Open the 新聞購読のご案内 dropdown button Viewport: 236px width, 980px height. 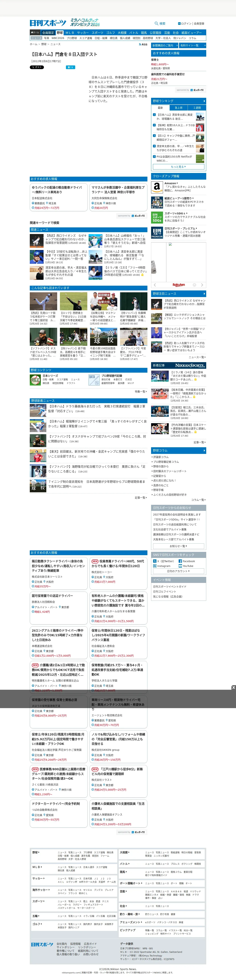pos(165,45)
